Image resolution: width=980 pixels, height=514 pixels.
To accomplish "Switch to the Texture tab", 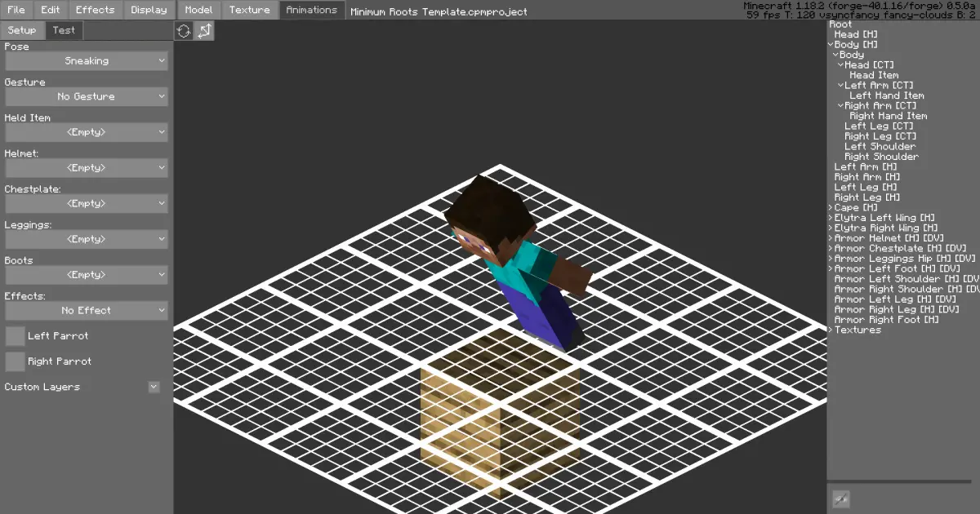I will 249,10.
